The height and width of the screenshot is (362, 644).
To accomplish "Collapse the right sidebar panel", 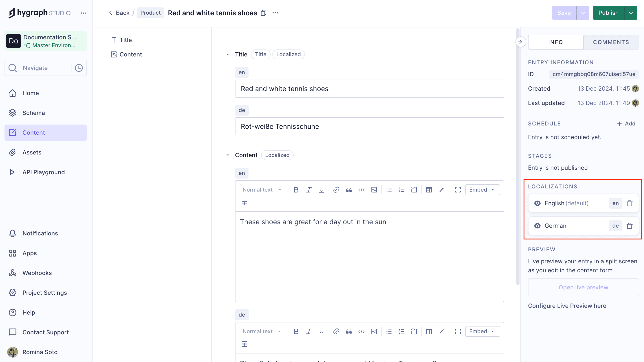I will tap(521, 42).
